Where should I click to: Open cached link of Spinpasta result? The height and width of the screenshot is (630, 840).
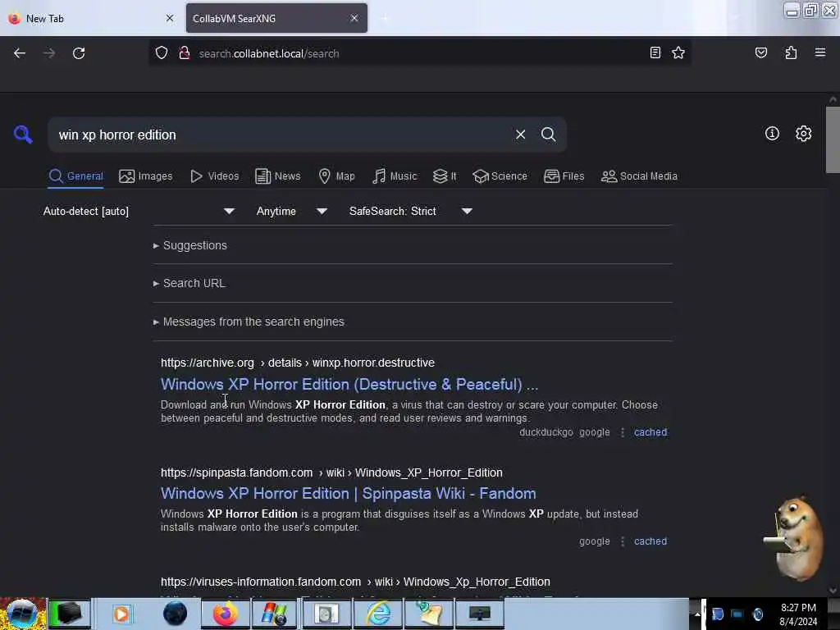pos(651,541)
